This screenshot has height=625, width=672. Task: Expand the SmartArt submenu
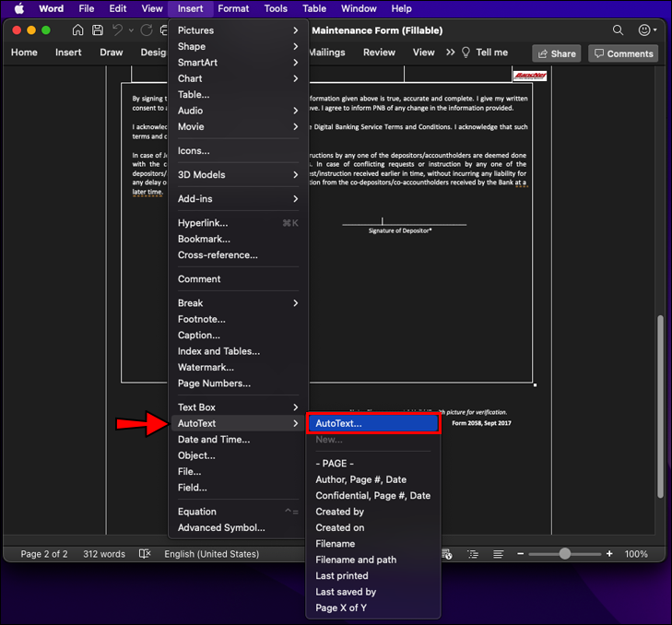(238, 63)
